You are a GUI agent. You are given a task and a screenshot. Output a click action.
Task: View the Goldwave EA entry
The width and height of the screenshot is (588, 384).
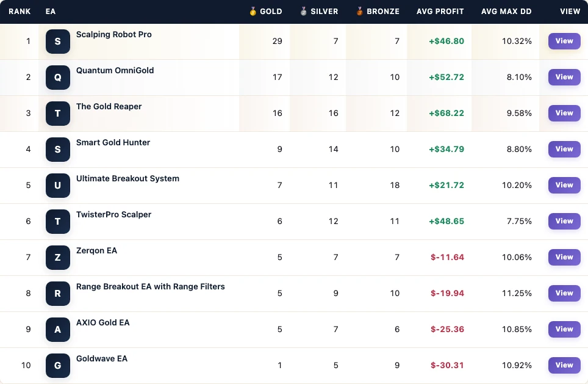click(564, 365)
